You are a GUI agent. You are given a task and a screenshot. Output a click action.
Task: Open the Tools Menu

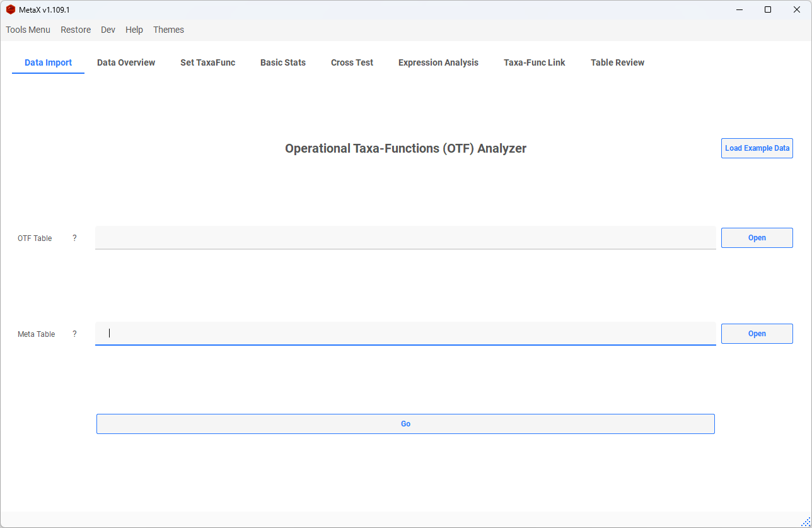[28, 30]
